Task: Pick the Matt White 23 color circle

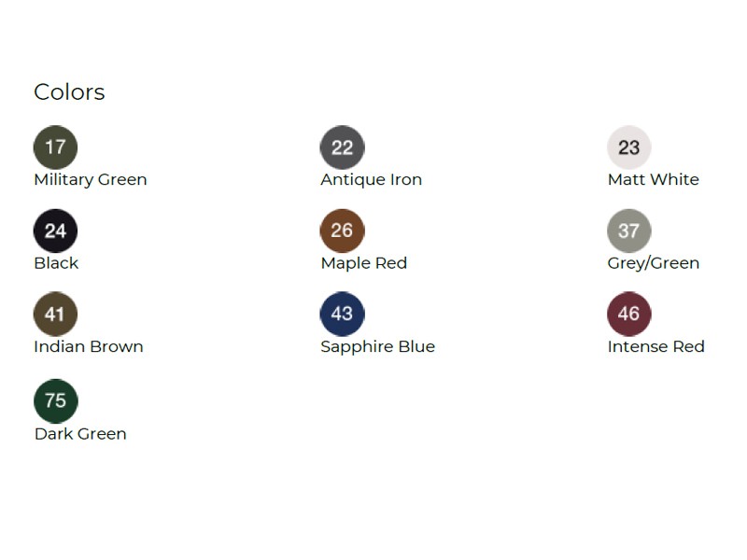Action: tap(628, 147)
